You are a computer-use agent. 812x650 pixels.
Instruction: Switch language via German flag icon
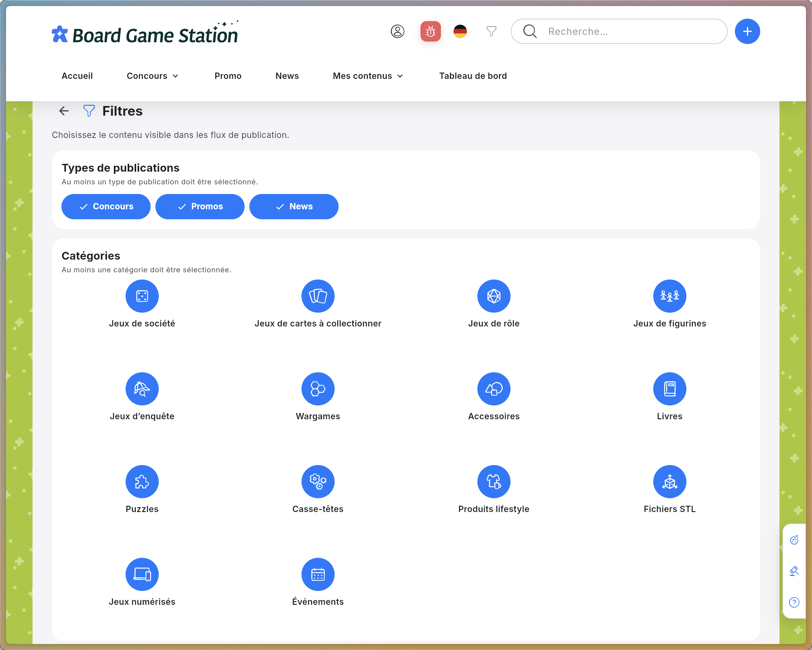coord(460,31)
